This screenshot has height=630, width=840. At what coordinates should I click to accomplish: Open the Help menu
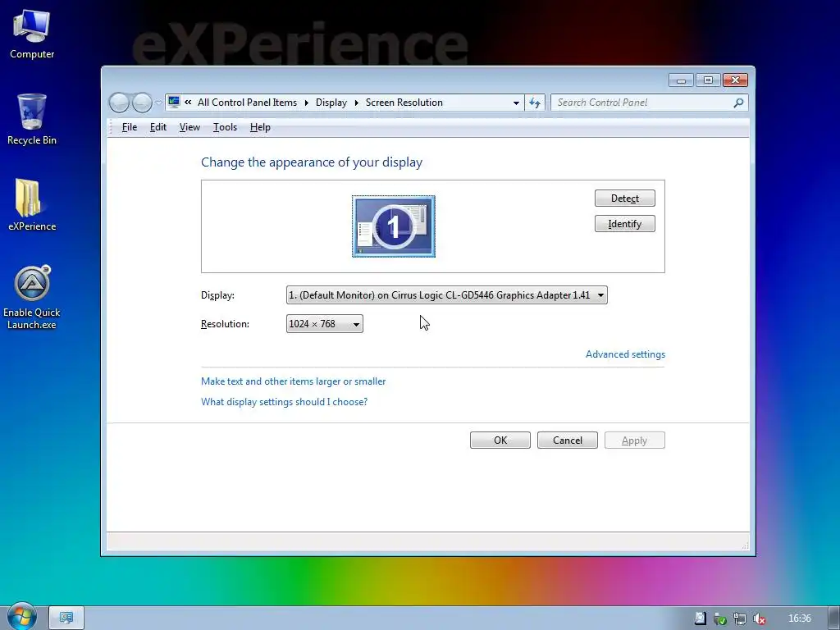(260, 127)
